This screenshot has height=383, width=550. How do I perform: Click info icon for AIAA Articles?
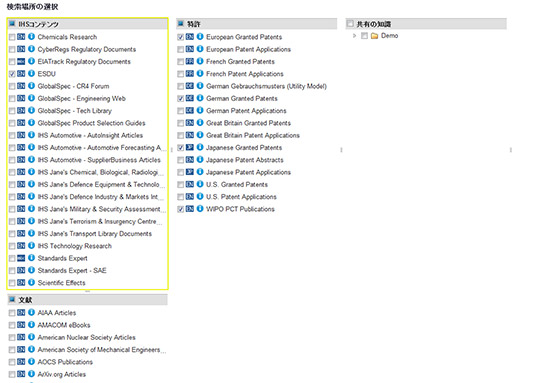31,312
